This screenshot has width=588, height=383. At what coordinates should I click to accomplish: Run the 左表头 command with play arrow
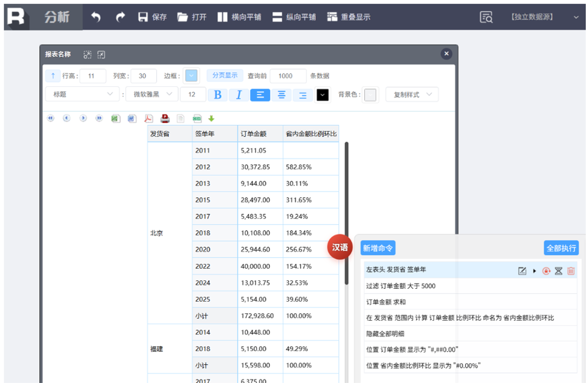tap(534, 271)
